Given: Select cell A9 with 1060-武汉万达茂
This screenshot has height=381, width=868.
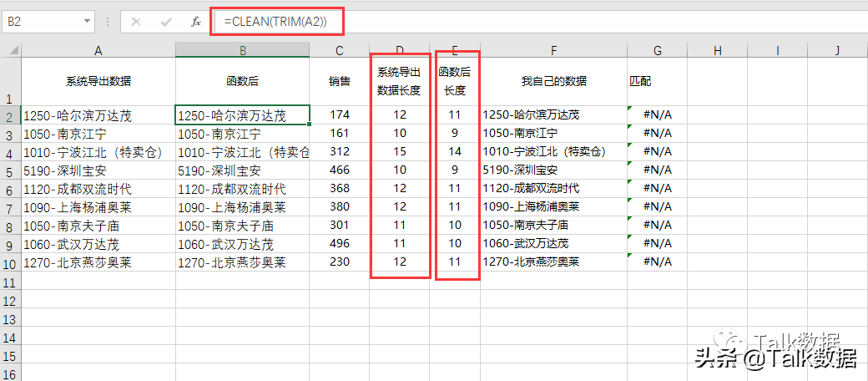Looking at the screenshot, I should point(98,244).
